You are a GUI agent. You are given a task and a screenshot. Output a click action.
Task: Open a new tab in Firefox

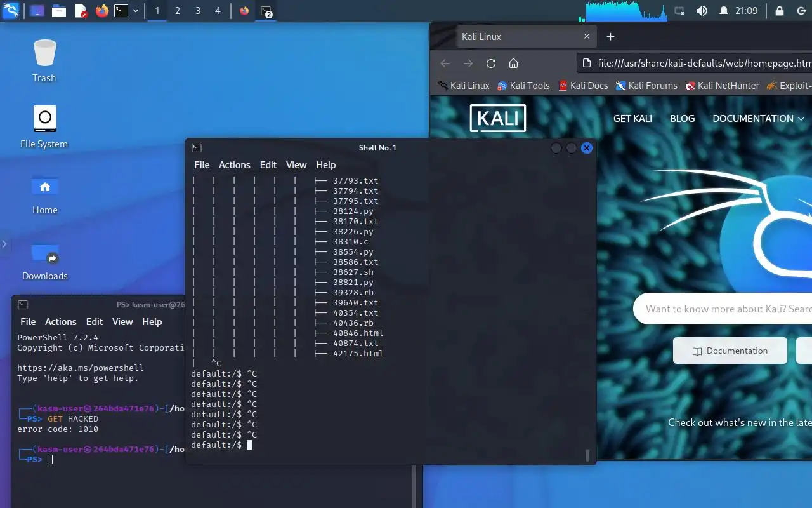pos(610,37)
